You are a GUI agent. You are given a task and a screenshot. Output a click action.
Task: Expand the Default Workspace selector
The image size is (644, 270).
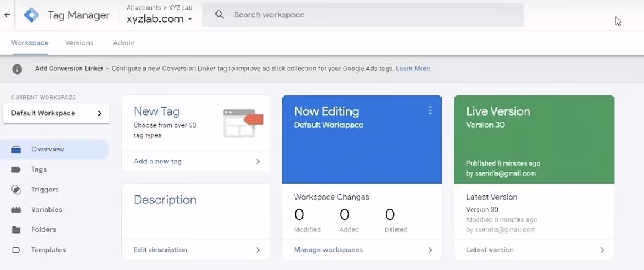pyautogui.click(x=56, y=113)
